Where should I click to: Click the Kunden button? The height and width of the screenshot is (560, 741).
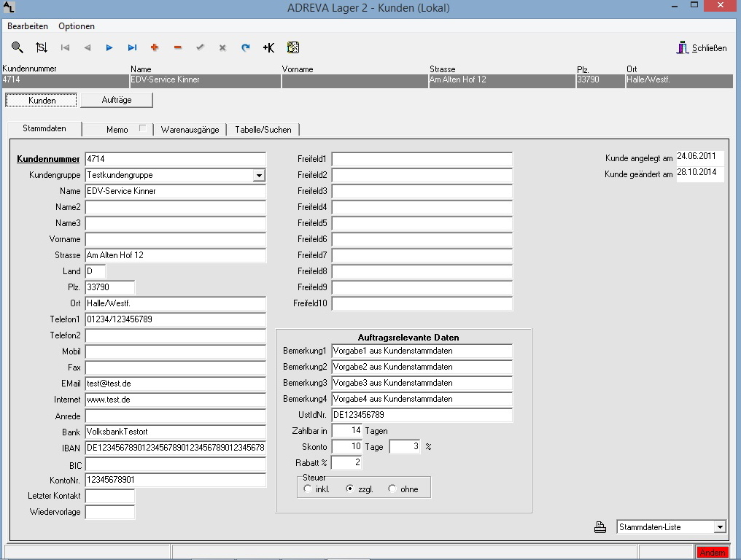coord(42,100)
